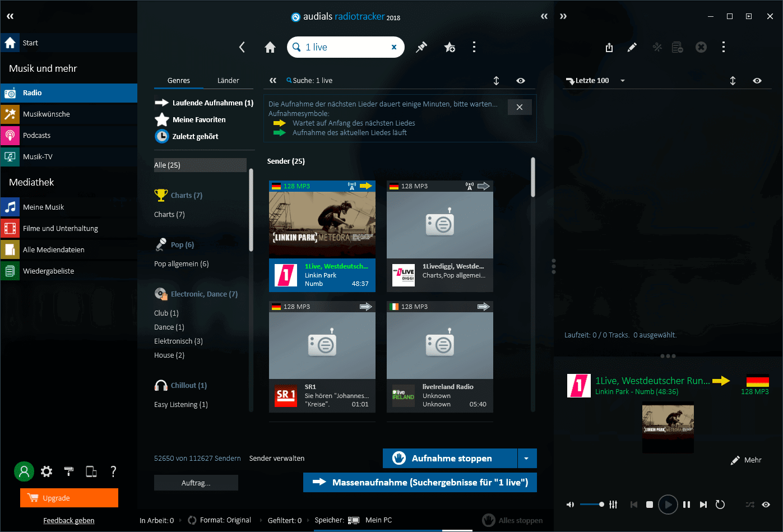Toggle the eye icon in player controls
This screenshot has width=783, height=532.
click(x=766, y=505)
